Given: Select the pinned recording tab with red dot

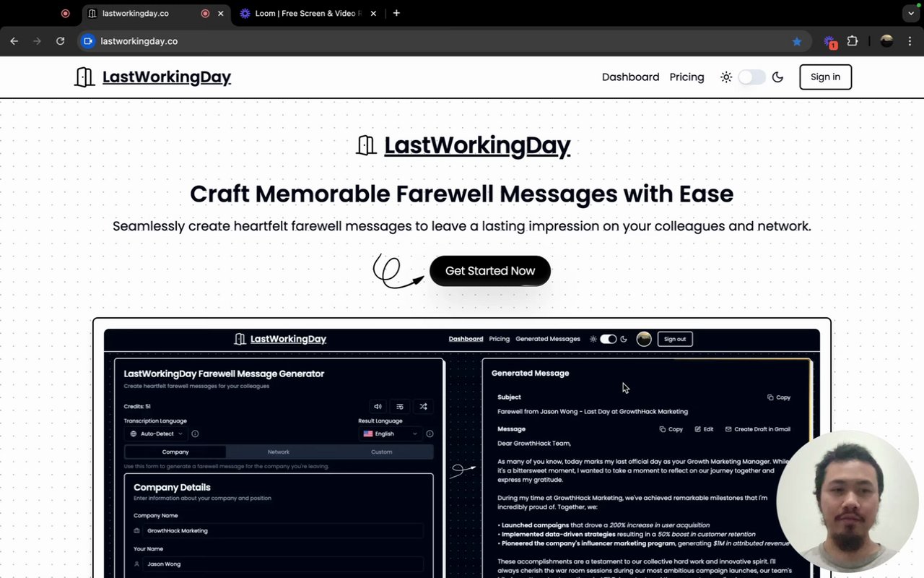Looking at the screenshot, I should click(x=66, y=13).
